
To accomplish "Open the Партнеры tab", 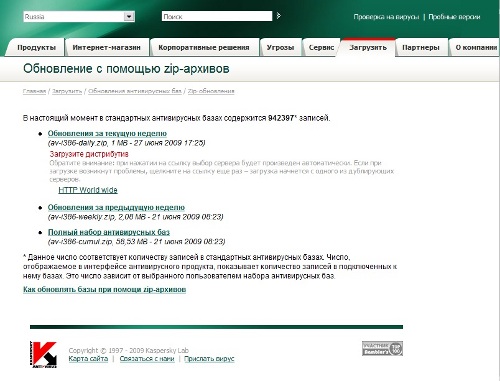I will click(x=421, y=48).
